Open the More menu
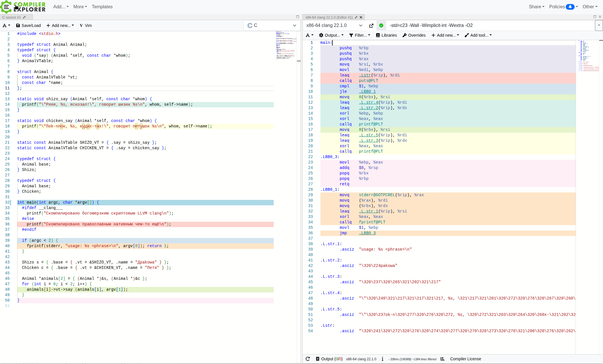This screenshot has height=364, width=603. (x=80, y=7)
